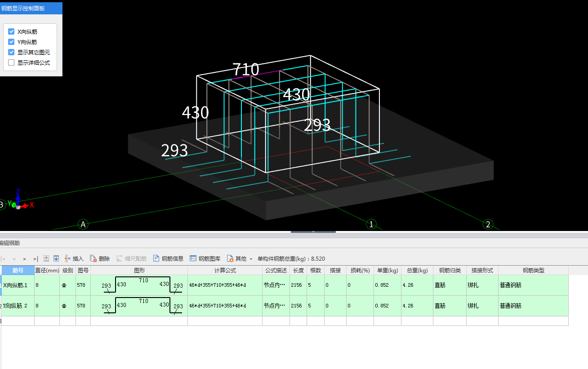Click 节点内 description in Y向纵筋.2 row
This screenshot has height=369, width=588.
coord(276,306)
